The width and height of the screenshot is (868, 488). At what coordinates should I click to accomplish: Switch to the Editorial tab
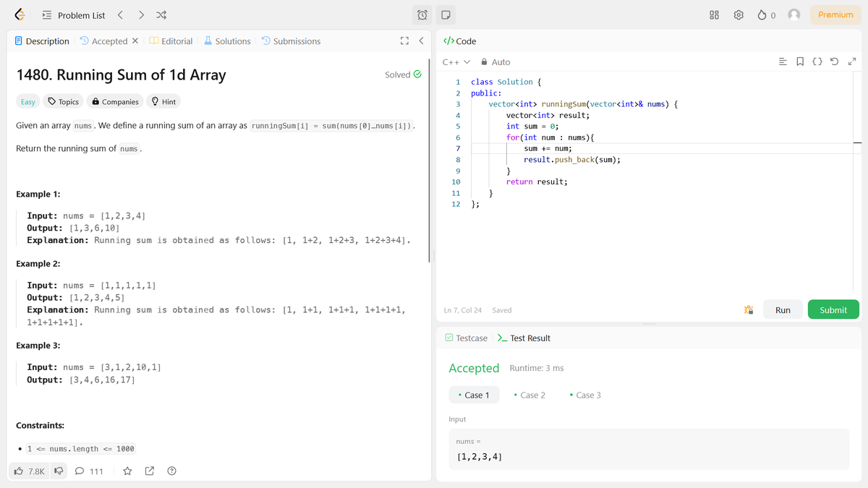pyautogui.click(x=171, y=41)
